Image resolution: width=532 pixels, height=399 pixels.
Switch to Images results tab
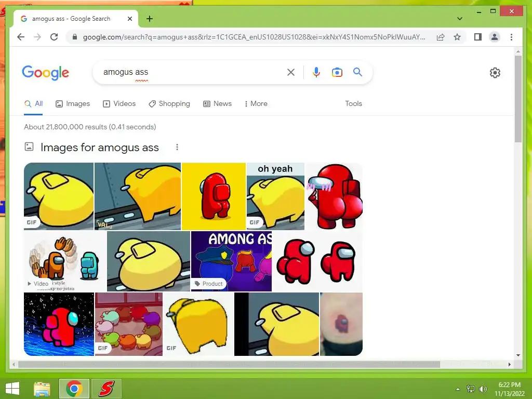coord(73,104)
